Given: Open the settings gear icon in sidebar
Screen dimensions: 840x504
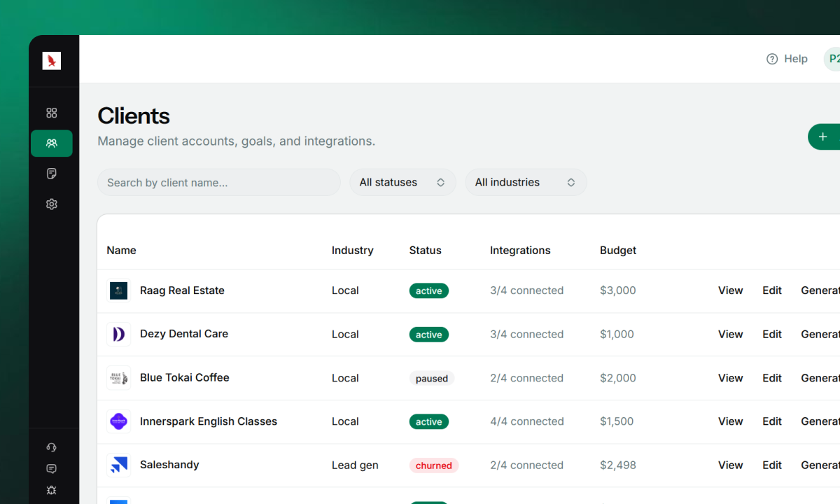Looking at the screenshot, I should (51, 204).
